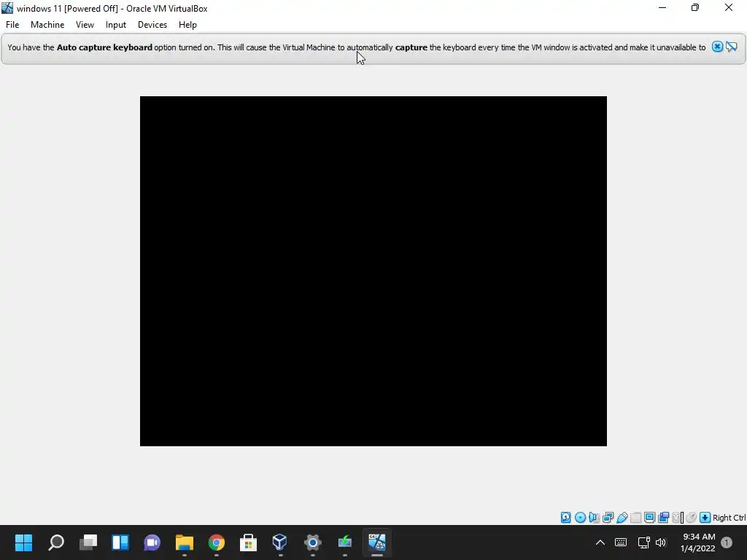
Task: Open the Windows Start menu
Action: tap(24, 542)
